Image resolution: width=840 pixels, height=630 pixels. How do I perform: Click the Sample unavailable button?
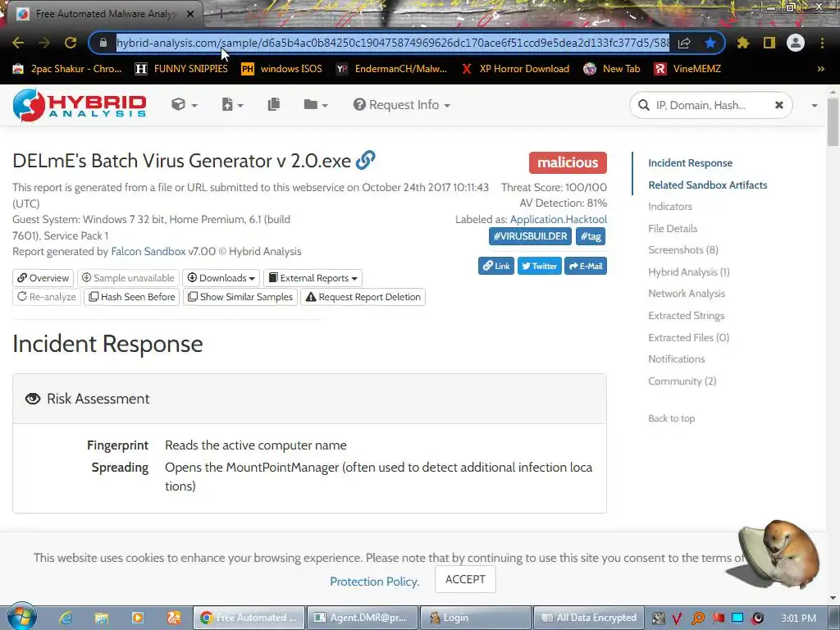pyautogui.click(x=128, y=278)
